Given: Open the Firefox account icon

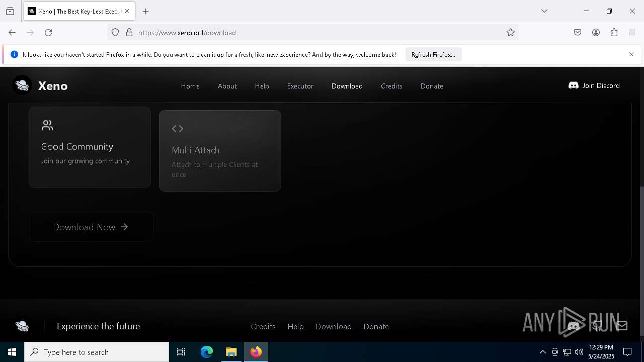Looking at the screenshot, I should point(596,33).
